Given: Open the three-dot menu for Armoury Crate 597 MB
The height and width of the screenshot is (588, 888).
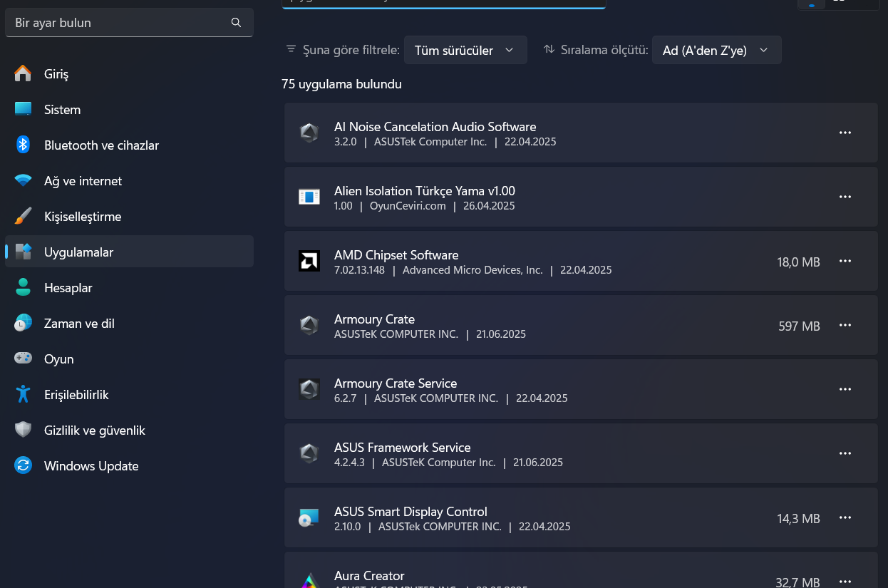Looking at the screenshot, I should (x=845, y=325).
